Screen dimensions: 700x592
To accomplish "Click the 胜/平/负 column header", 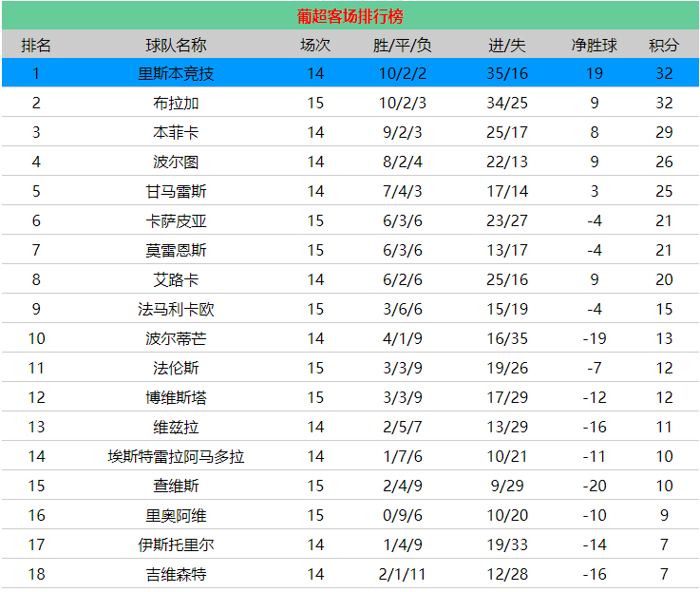I will [x=403, y=45].
